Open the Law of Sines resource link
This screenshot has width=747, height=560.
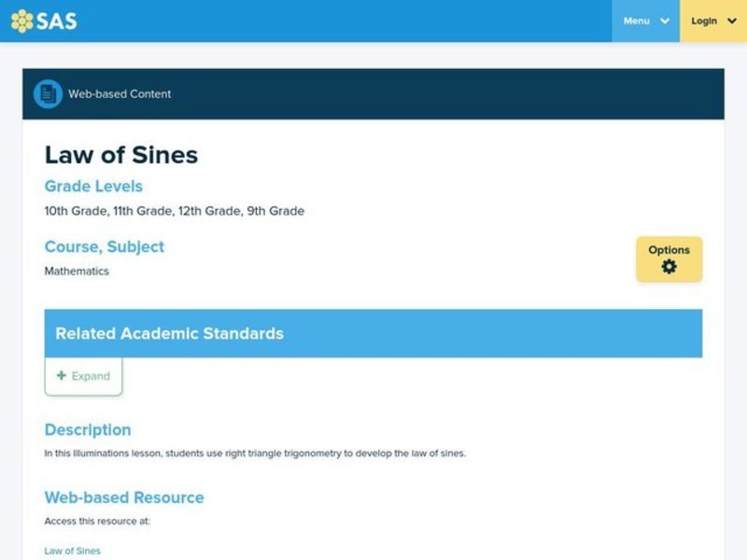click(x=71, y=551)
